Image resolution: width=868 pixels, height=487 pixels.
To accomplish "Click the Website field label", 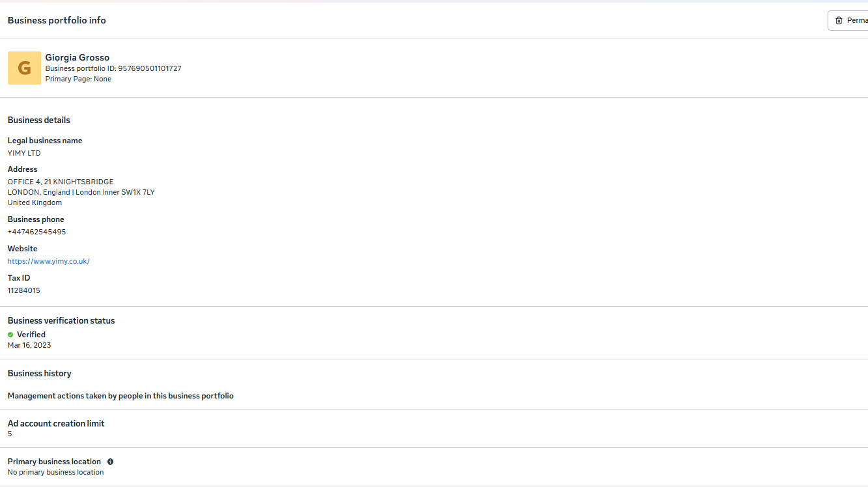I will pyautogui.click(x=23, y=249).
